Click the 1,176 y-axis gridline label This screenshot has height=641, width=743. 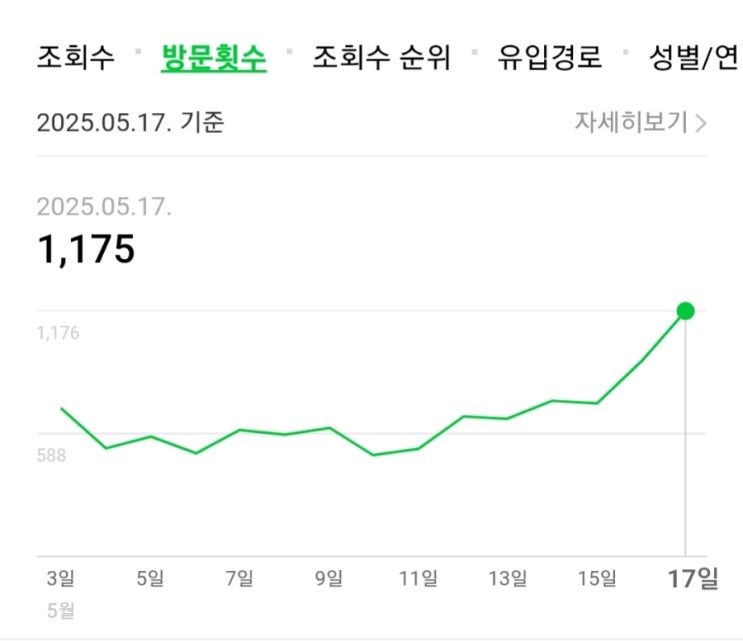tap(58, 334)
